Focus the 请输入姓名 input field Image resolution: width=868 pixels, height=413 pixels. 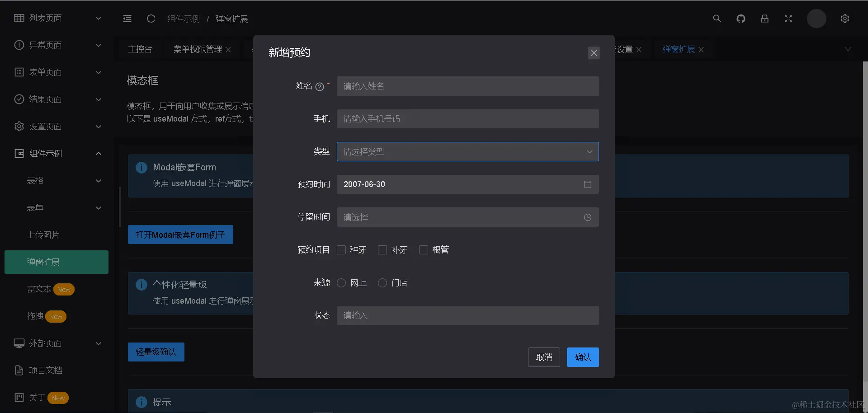tap(468, 86)
